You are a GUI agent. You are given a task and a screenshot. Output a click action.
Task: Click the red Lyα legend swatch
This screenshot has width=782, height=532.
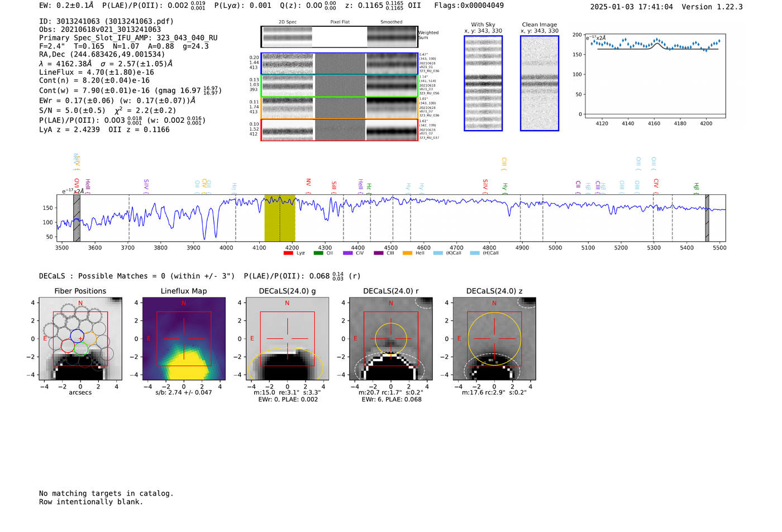(x=288, y=253)
